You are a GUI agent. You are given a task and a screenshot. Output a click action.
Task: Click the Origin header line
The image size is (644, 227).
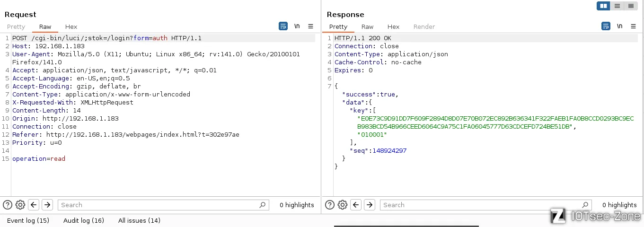click(x=65, y=118)
